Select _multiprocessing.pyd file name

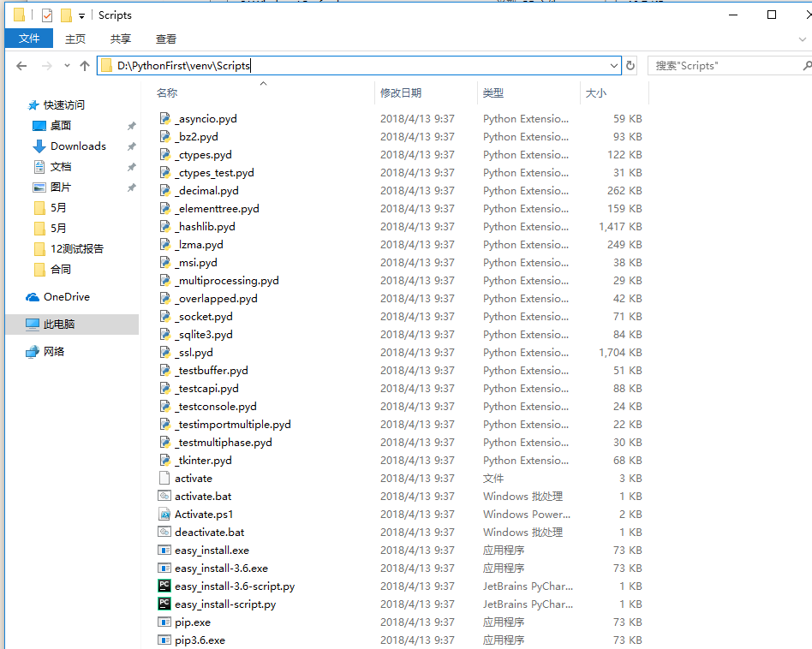(x=227, y=281)
